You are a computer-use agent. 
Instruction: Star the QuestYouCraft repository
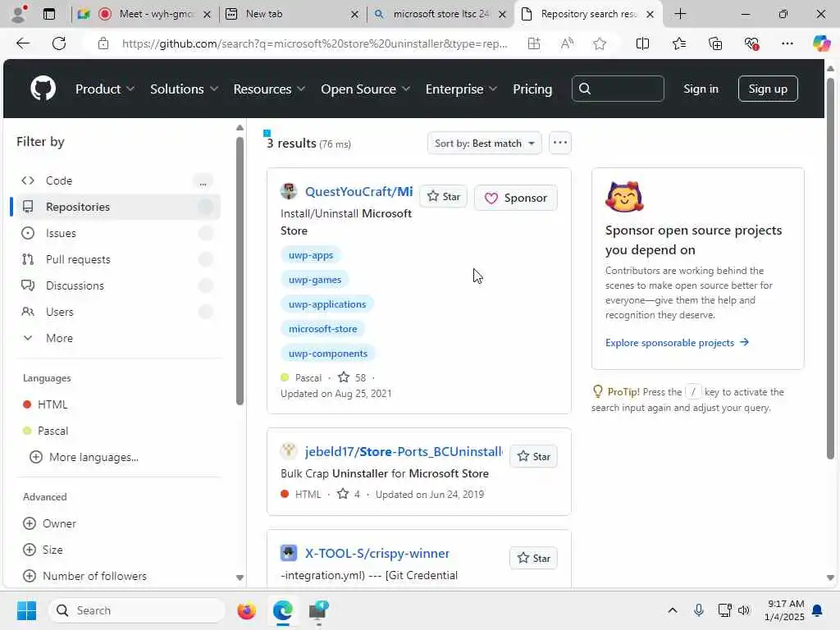[x=444, y=197]
